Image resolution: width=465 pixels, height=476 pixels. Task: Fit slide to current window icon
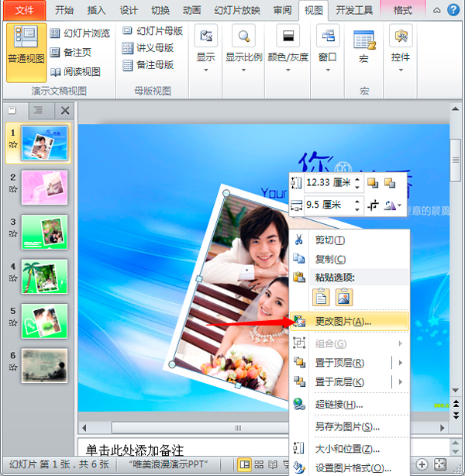439,464
